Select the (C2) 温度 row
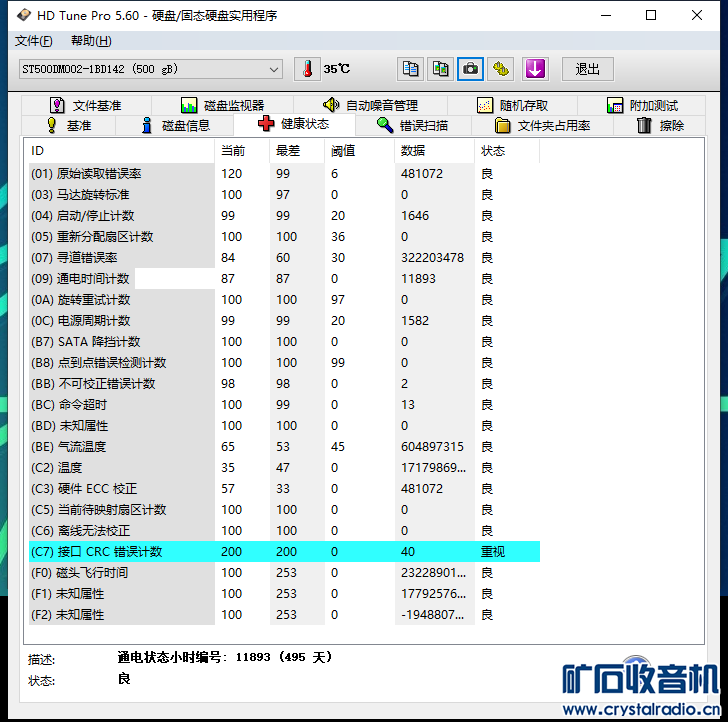 pos(284,468)
